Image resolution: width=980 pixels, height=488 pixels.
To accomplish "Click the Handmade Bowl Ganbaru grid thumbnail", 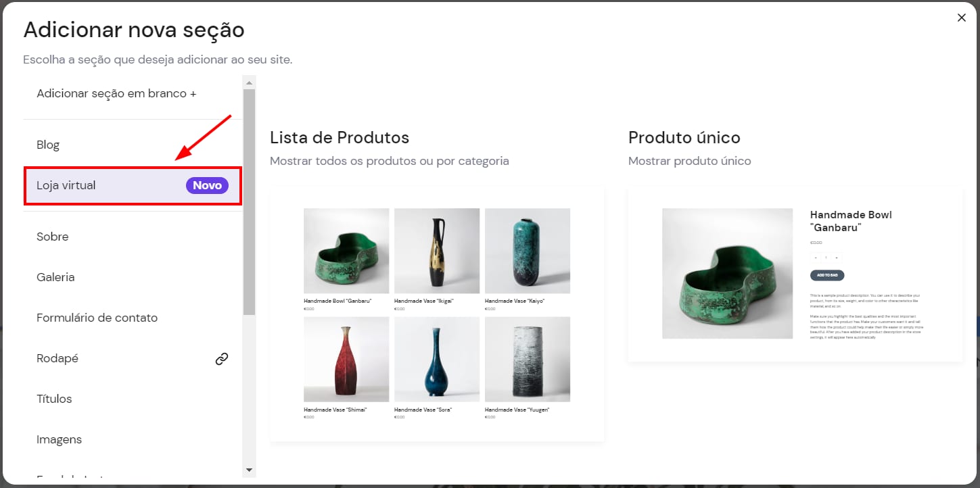I will [346, 250].
